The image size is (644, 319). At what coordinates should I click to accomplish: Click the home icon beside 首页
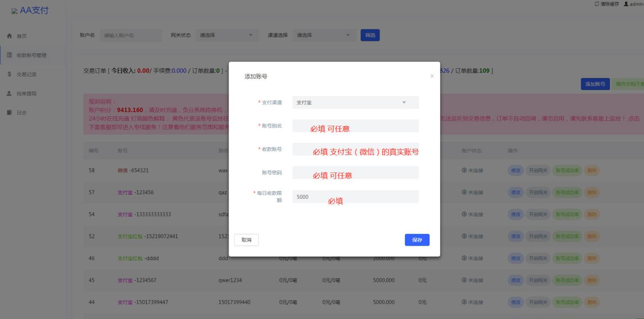tap(8, 36)
